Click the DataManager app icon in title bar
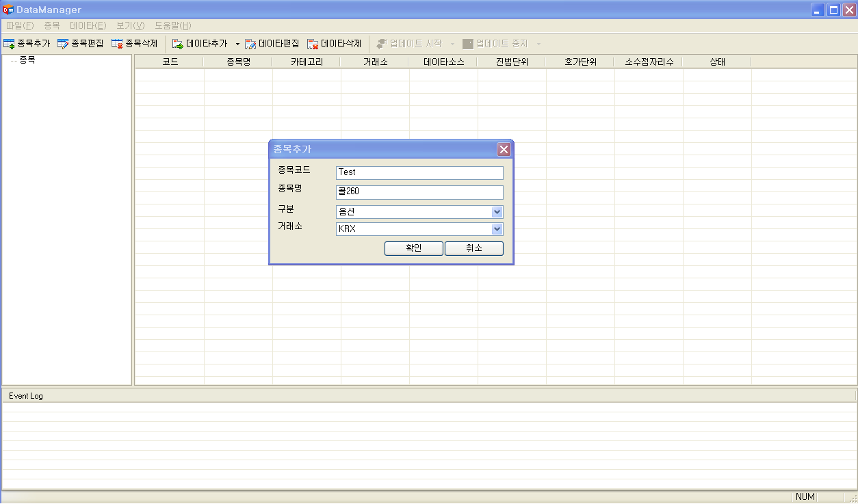Screen dimensions: 858x504 (8, 10)
